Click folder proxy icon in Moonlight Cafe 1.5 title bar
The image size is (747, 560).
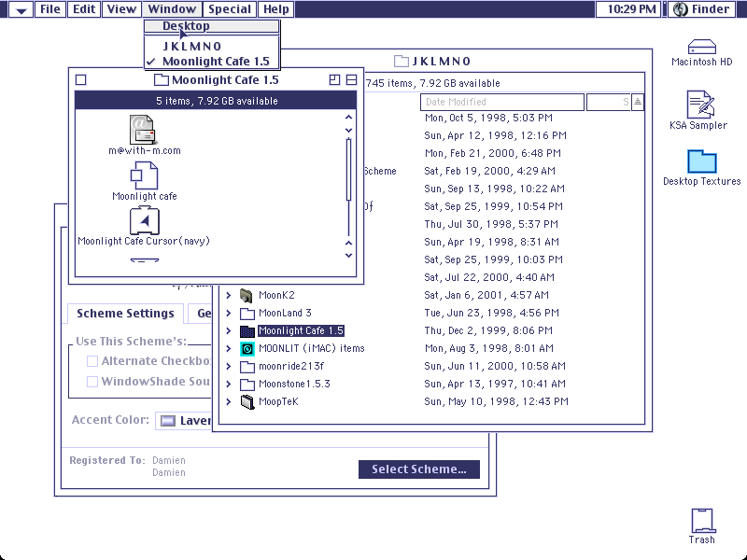pyautogui.click(x=161, y=79)
